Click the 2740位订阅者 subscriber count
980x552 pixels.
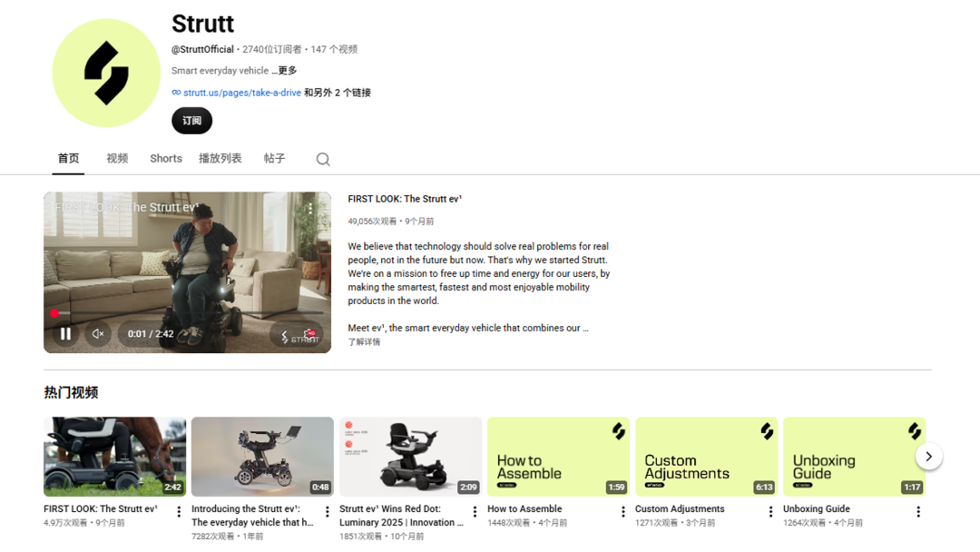272,49
